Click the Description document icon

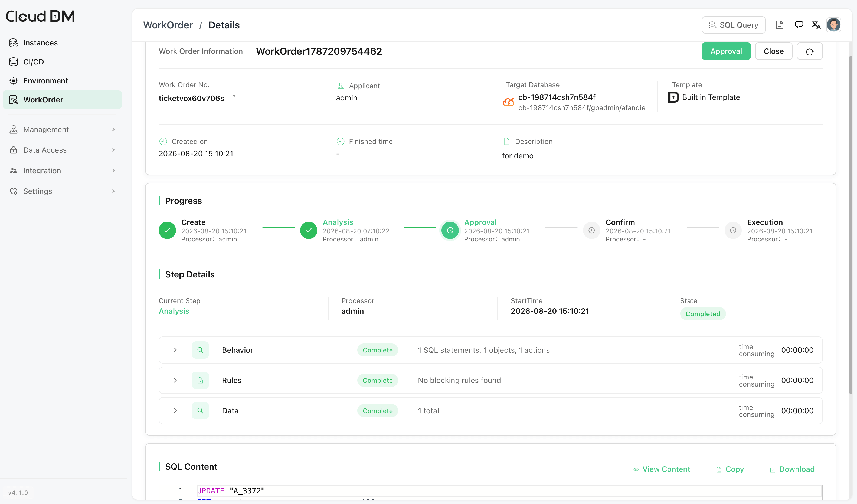click(x=506, y=141)
